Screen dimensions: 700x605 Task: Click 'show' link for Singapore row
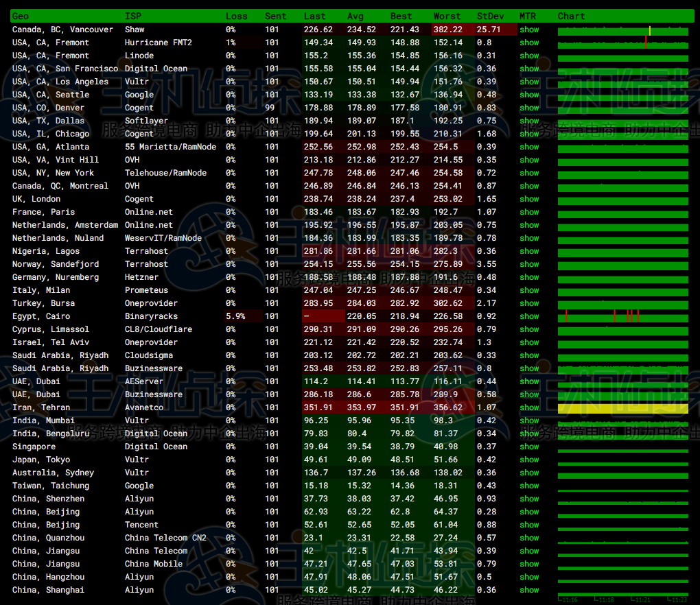pyautogui.click(x=529, y=446)
